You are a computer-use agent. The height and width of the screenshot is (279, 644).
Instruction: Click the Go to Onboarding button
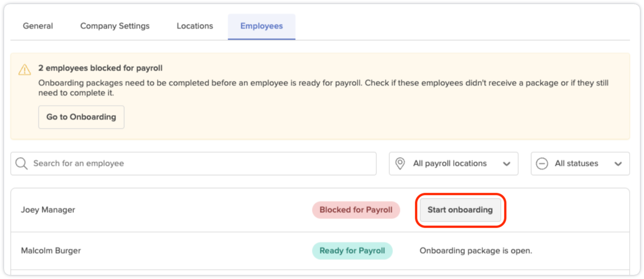click(81, 117)
